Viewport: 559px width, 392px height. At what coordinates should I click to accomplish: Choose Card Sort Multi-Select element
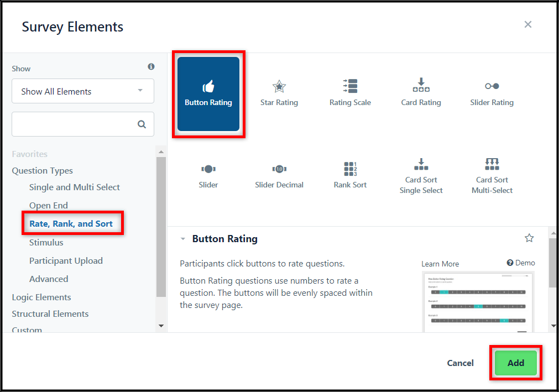tap(492, 176)
